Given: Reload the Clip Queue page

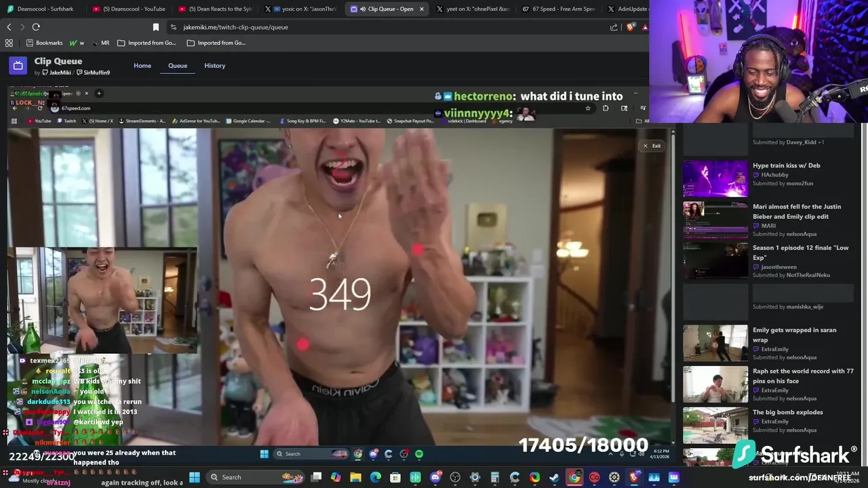Looking at the screenshot, I should tap(36, 27).
